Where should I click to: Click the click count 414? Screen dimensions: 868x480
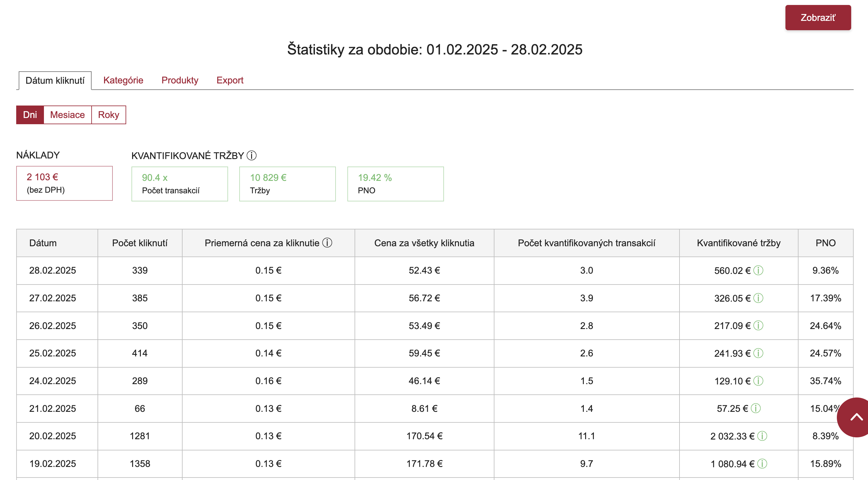point(140,353)
